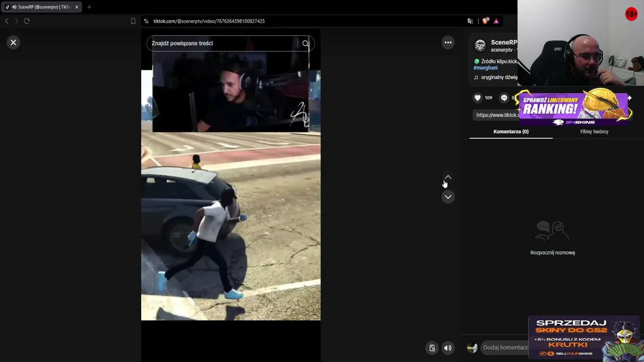This screenshot has width=644, height=362.
Task: Close the SceneRP TikTok tab
Action: coord(76,7)
